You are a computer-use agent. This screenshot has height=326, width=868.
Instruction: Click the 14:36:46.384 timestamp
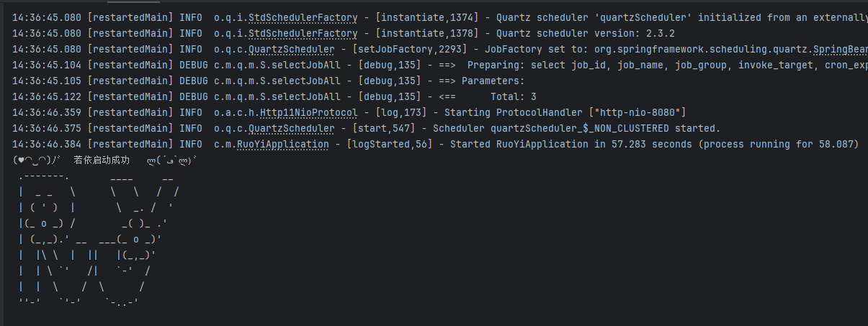click(47, 144)
